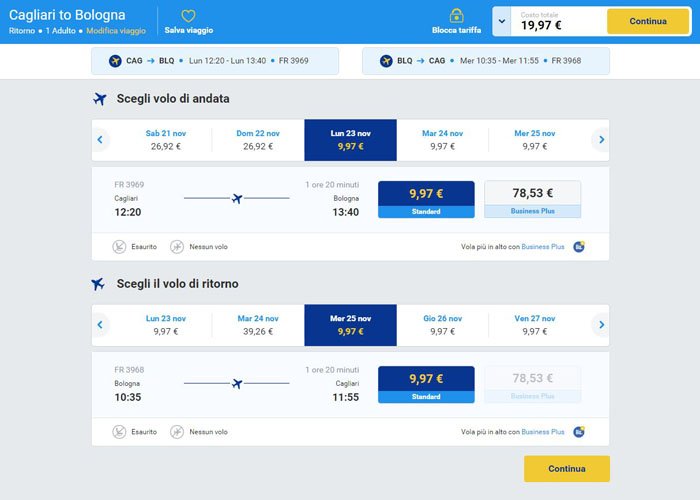Click the Blocca tariffa padlock icon
Image resolution: width=700 pixels, height=500 pixels.
[x=456, y=16]
